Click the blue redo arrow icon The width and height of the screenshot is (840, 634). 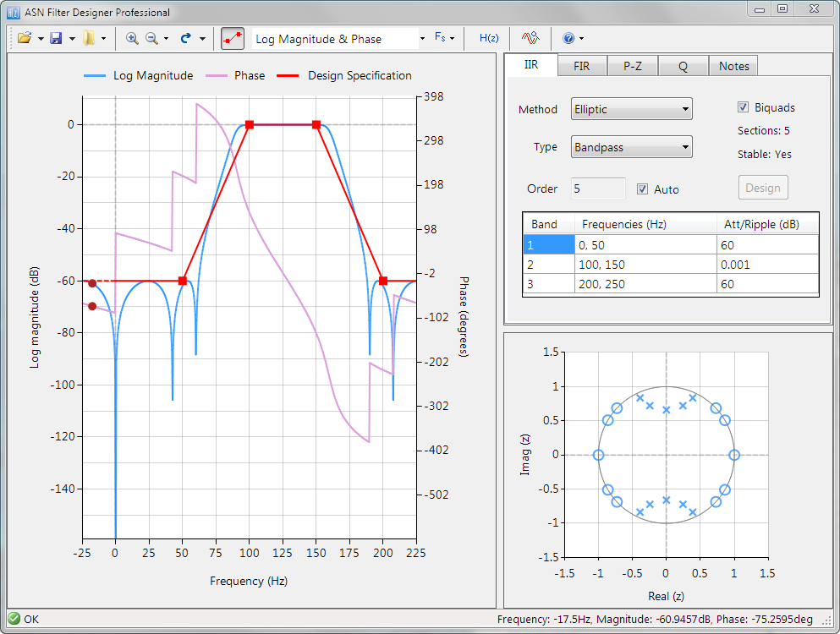point(185,38)
